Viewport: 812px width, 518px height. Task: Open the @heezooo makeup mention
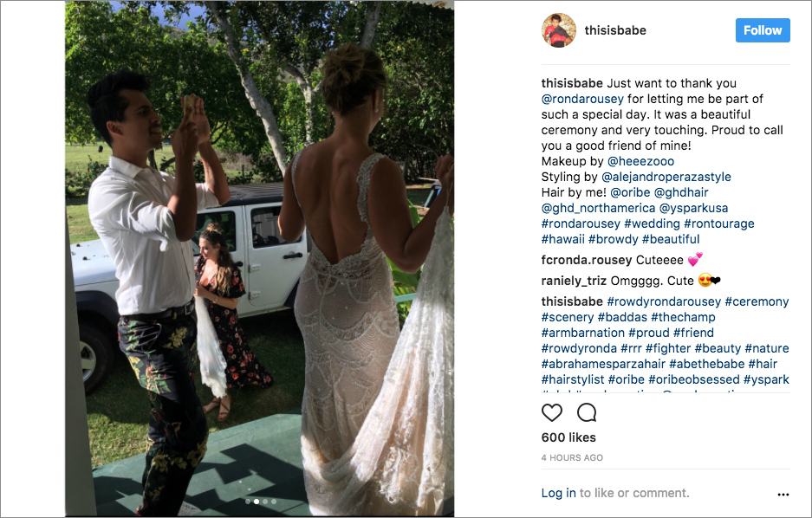tap(640, 161)
